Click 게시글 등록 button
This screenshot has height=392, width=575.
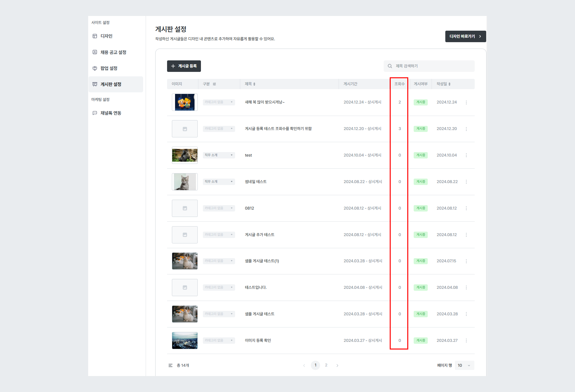184,66
